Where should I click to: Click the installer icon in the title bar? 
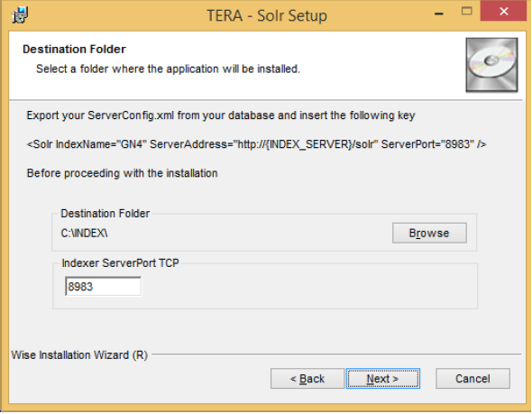(20, 15)
